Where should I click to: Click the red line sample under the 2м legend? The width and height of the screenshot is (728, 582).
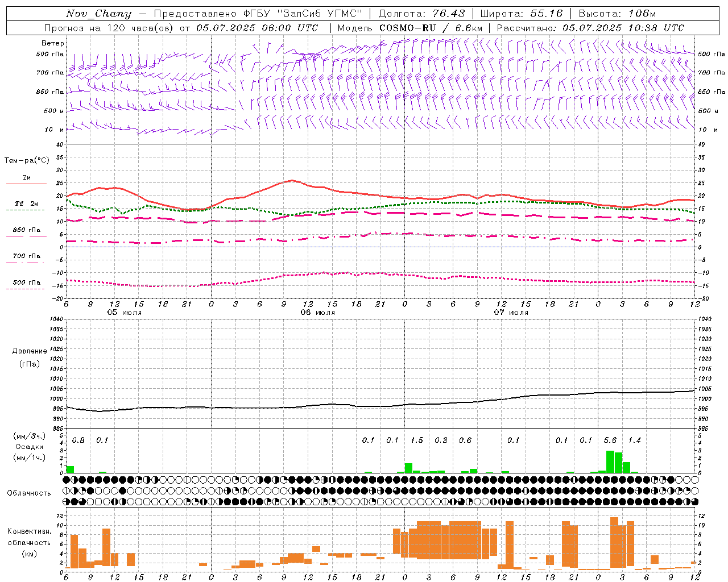point(27,184)
